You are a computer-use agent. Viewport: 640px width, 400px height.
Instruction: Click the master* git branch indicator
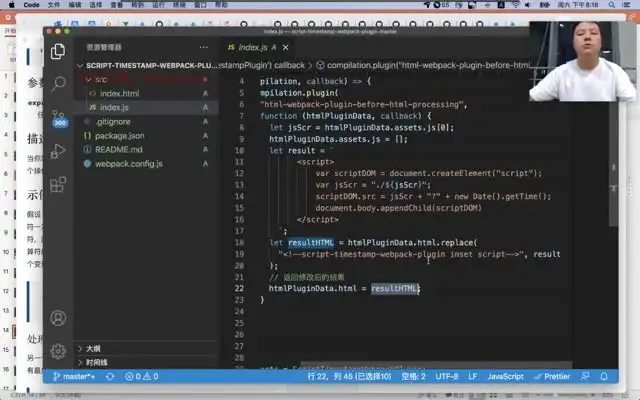tap(74, 376)
